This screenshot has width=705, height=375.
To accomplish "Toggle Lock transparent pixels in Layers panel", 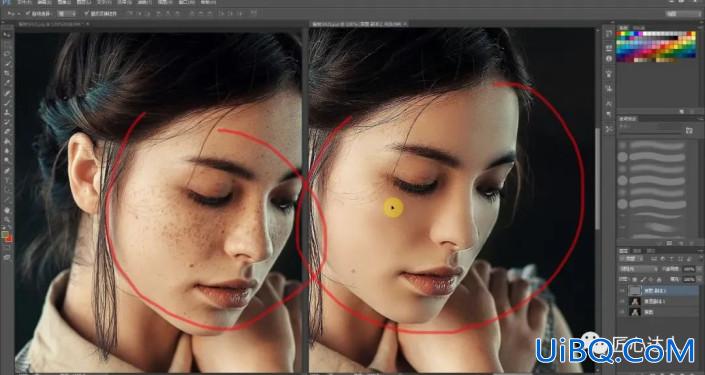I will click(635, 280).
